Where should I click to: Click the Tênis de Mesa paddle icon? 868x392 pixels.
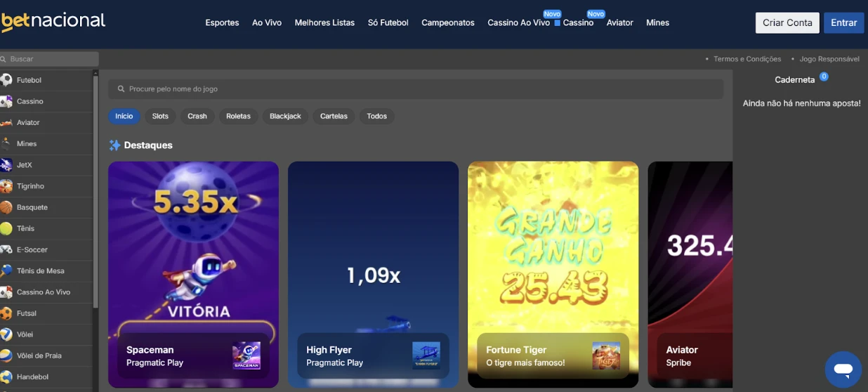point(6,270)
